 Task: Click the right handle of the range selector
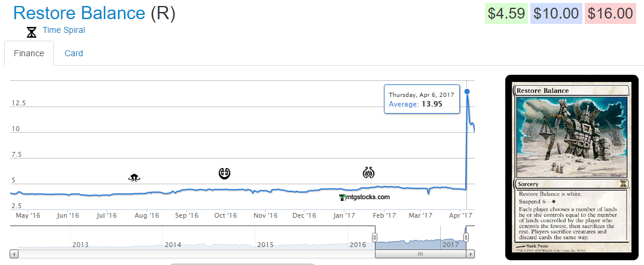[x=466, y=237]
